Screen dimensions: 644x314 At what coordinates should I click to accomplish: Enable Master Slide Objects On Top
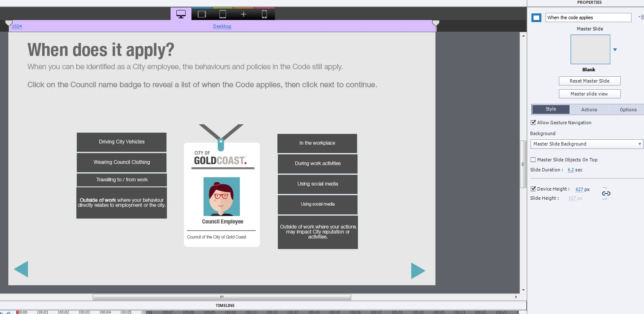[533, 160]
